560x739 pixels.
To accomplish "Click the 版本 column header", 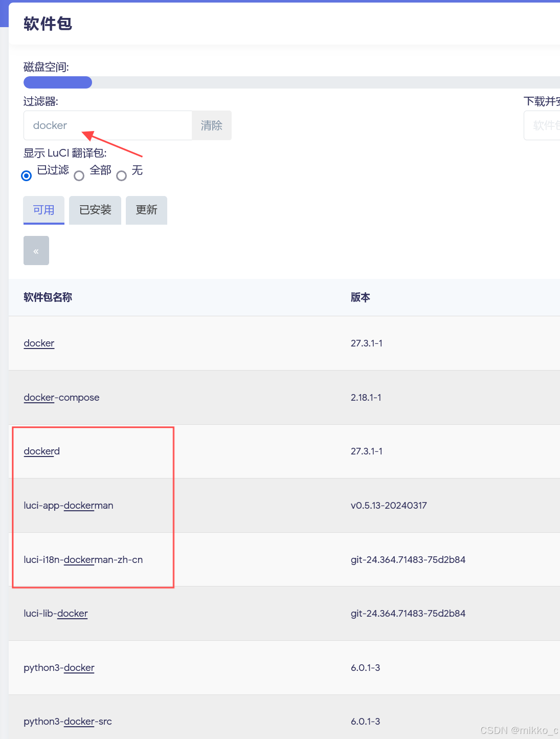I will pyautogui.click(x=361, y=297).
